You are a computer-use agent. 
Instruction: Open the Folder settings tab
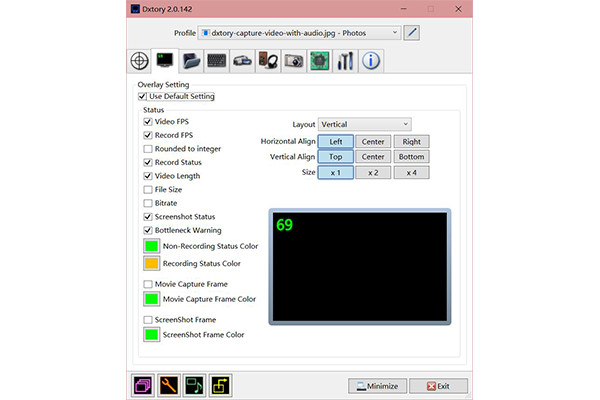(191, 61)
